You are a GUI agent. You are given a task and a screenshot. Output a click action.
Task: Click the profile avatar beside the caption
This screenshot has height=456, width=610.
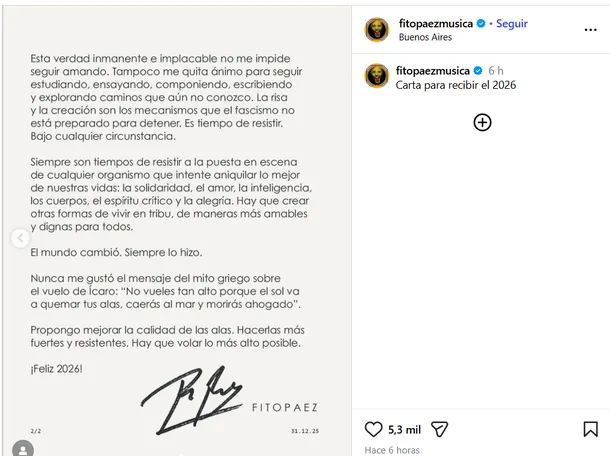(377, 76)
